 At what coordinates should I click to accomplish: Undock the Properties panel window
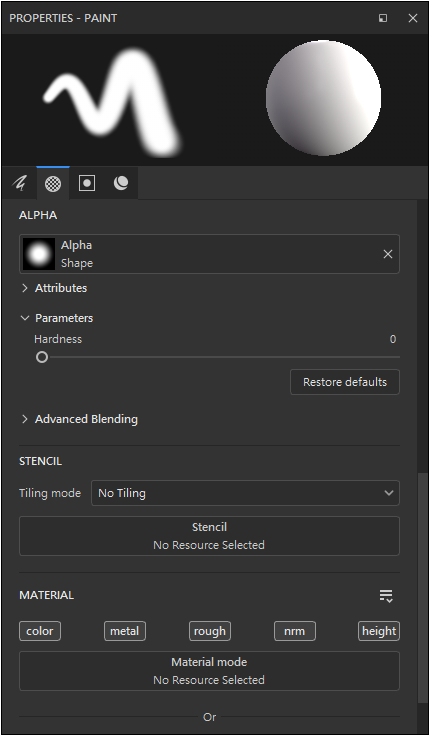pos(383,18)
